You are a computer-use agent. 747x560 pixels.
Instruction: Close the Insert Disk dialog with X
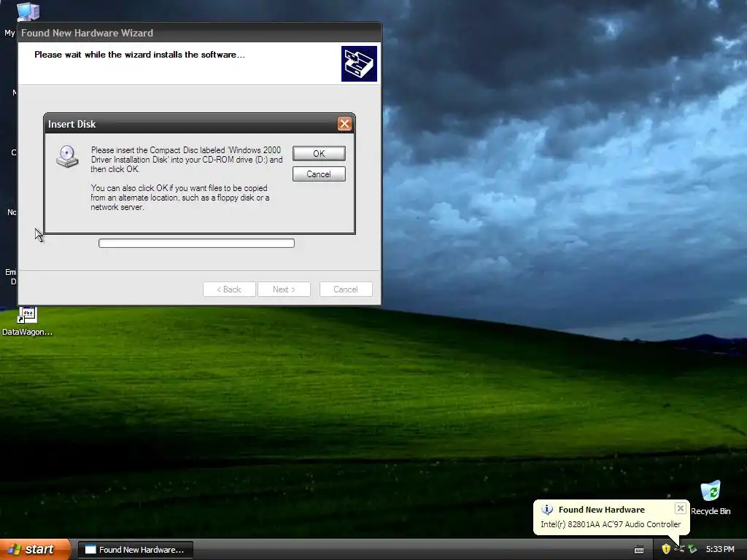(x=344, y=124)
